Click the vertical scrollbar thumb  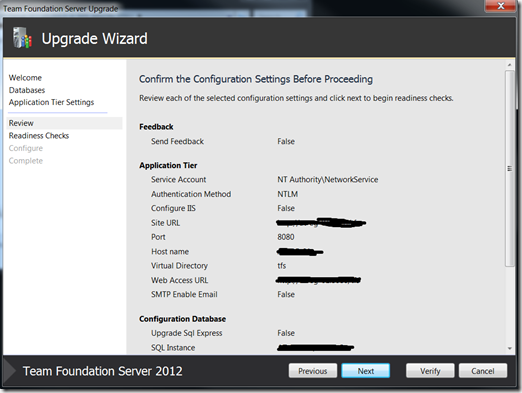[x=509, y=168]
